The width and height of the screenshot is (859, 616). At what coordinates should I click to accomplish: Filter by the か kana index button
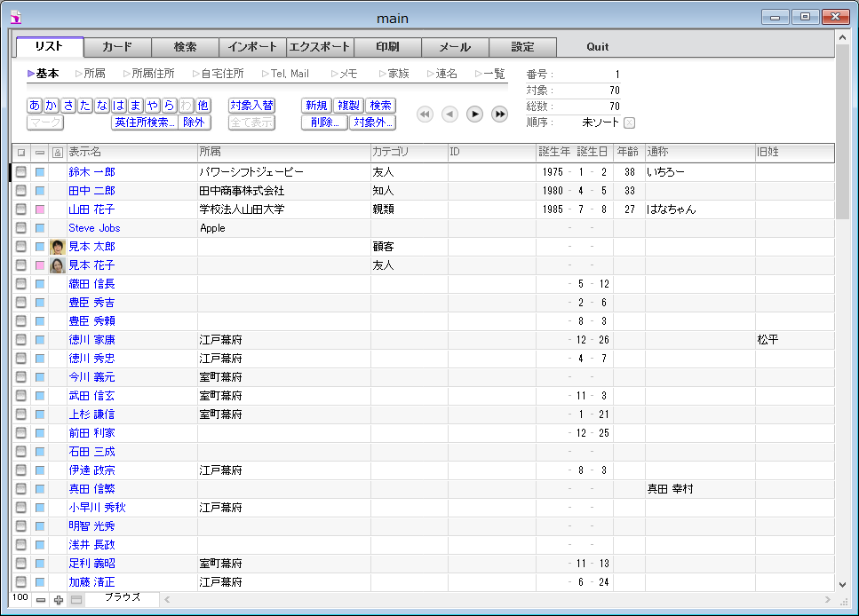pos(51,106)
